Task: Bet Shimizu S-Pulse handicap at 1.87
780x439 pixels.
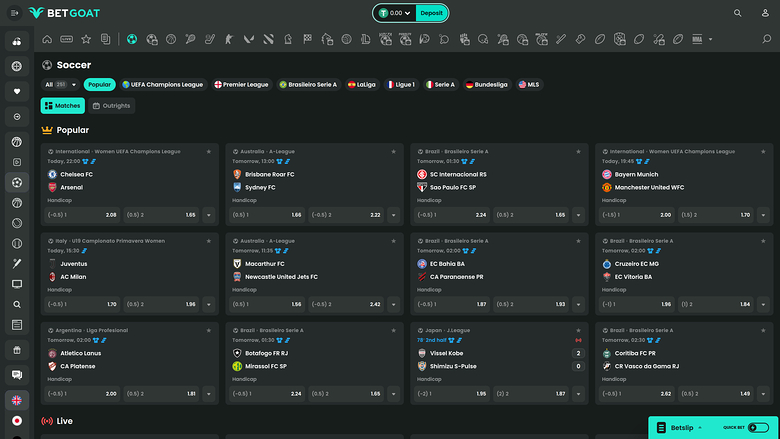Action: point(531,394)
